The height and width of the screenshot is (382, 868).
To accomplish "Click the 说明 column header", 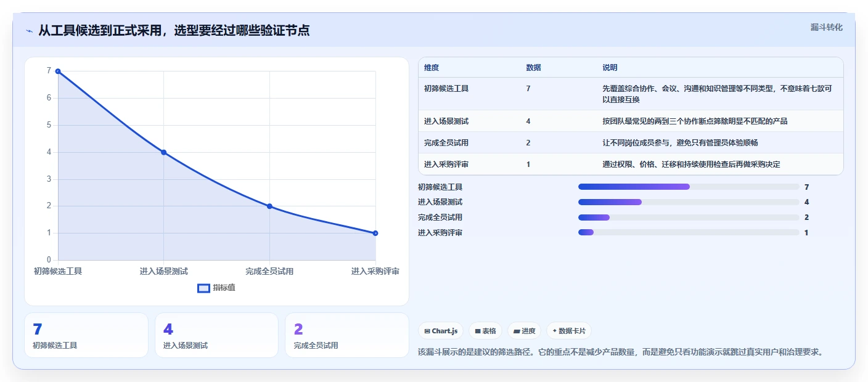I will click(610, 68).
